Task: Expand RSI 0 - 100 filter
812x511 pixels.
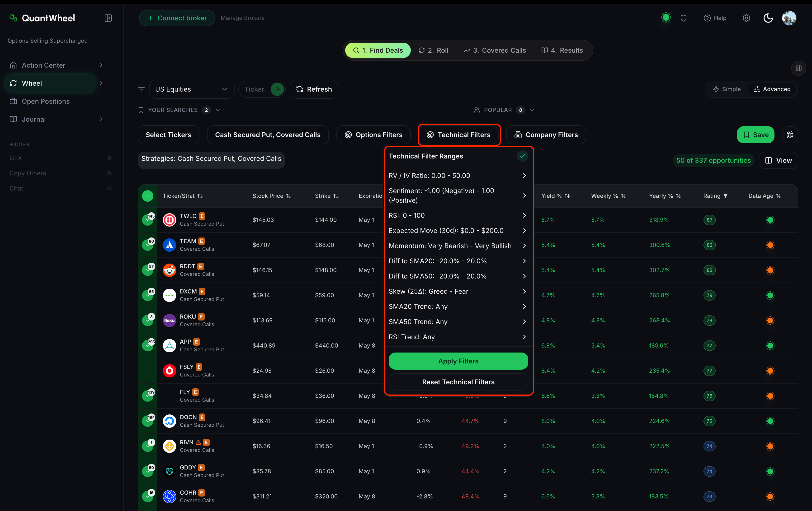Action: pyautogui.click(x=458, y=215)
